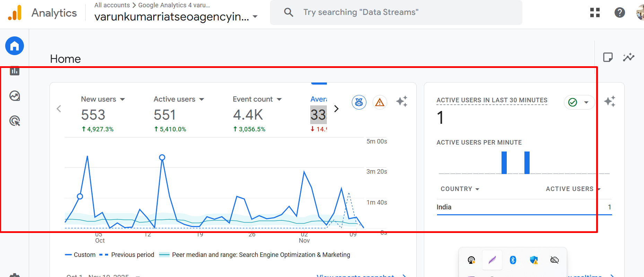This screenshot has height=277, width=644.
Task: Click the Bluetooth icon in the system tray
Action: [x=513, y=260]
